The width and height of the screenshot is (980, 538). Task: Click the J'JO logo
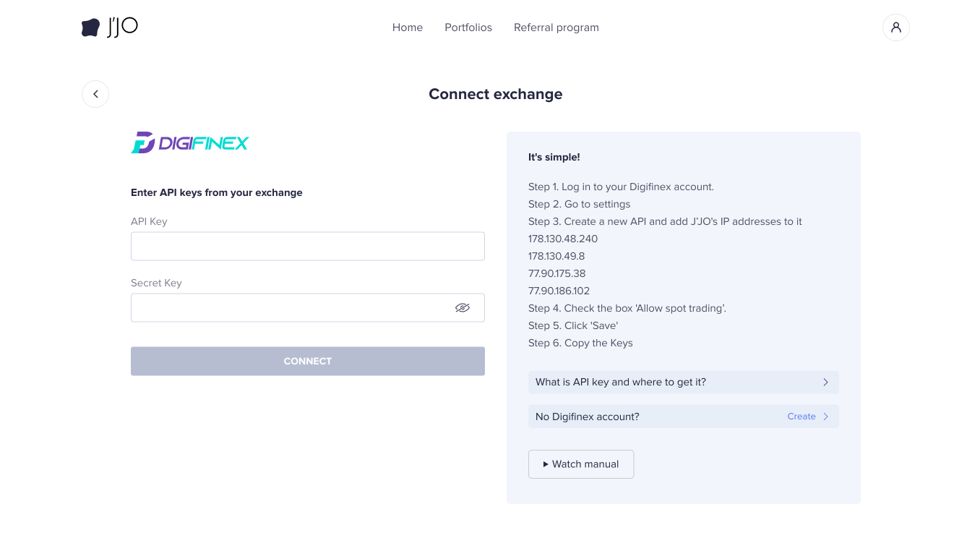coord(110,27)
